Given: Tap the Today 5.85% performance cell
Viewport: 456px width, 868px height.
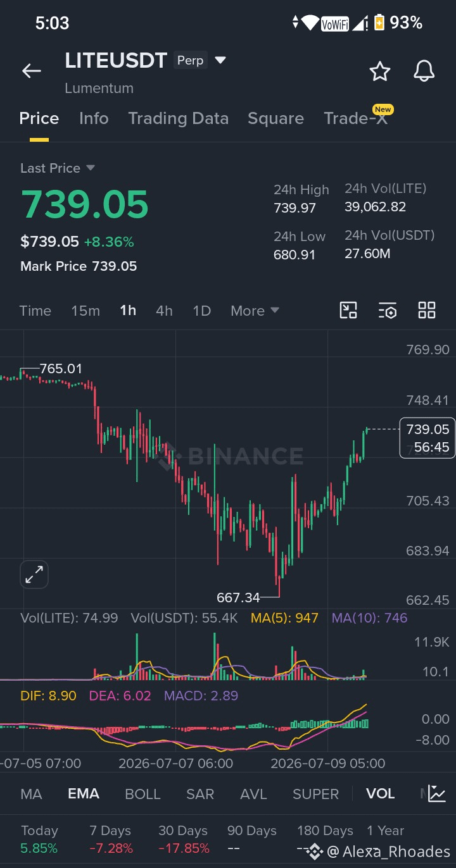Looking at the screenshot, I should pos(39,839).
